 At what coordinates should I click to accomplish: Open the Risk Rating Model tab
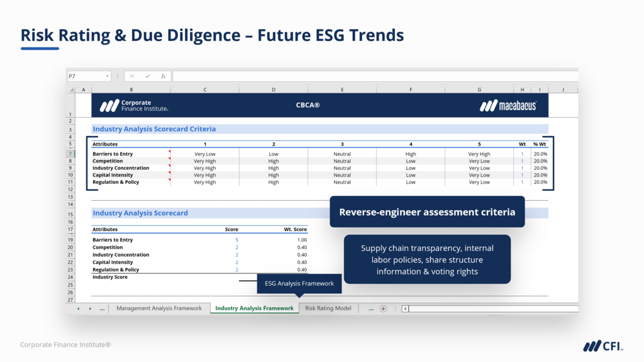point(328,308)
